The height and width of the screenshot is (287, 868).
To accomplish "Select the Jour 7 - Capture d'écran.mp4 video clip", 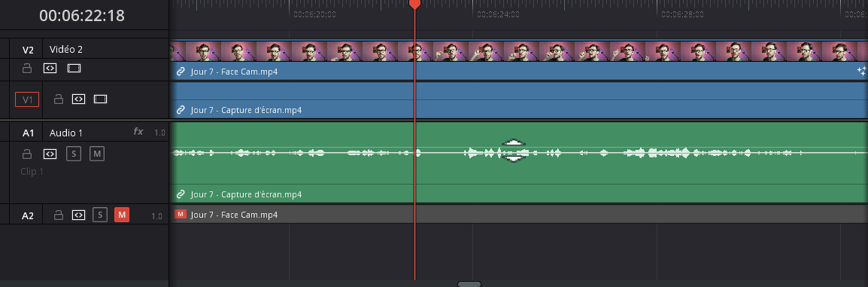I will (519, 100).
